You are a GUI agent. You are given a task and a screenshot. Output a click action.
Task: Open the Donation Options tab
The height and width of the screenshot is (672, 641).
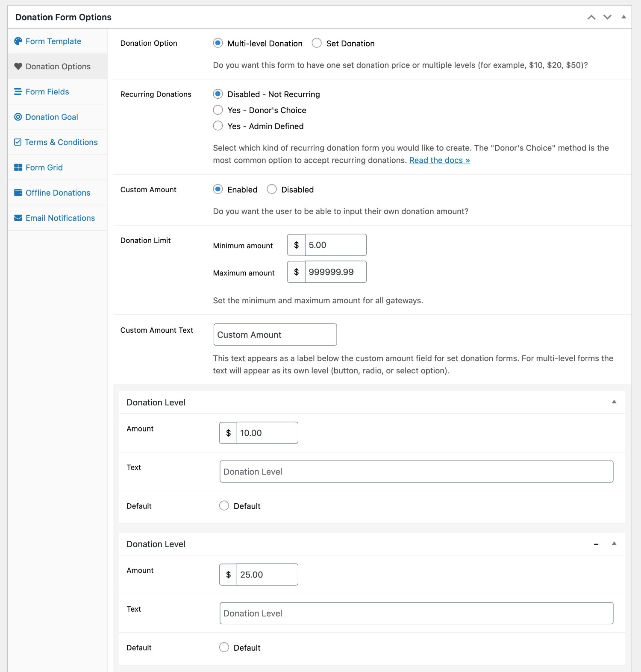click(x=57, y=66)
